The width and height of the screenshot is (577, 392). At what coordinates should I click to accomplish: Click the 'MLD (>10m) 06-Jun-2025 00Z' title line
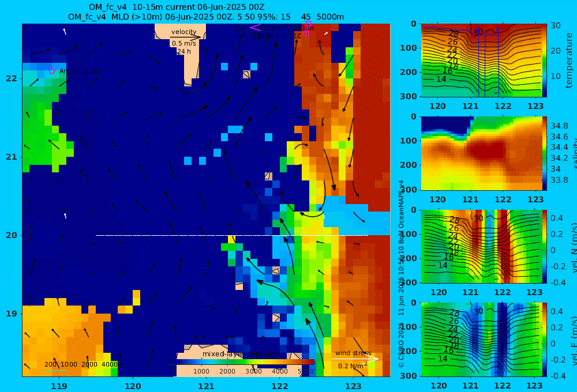tap(206, 17)
